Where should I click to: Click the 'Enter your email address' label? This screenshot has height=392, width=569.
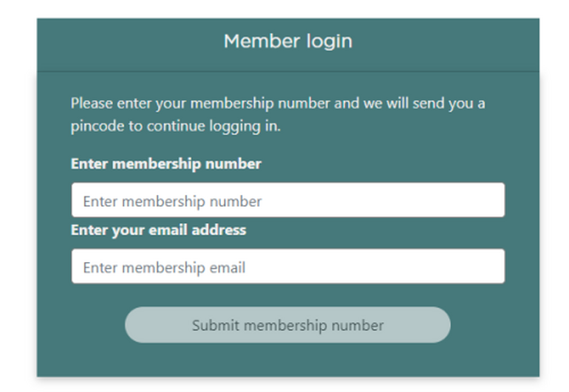[x=158, y=230]
